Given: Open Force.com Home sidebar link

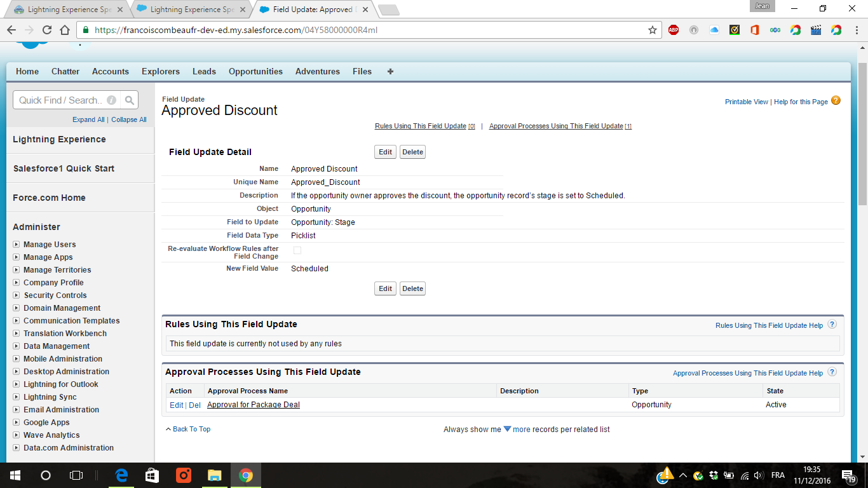Looking at the screenshot, I should pyautogui.click(x=49, y=198).
